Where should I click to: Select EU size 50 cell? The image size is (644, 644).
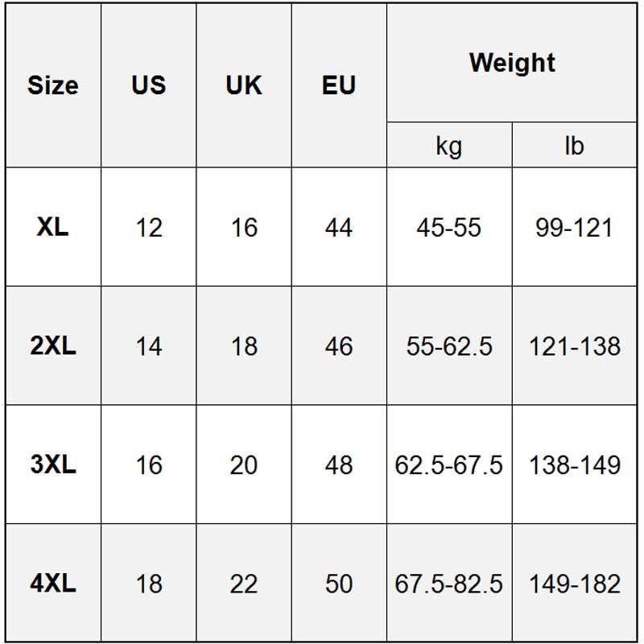339,583
